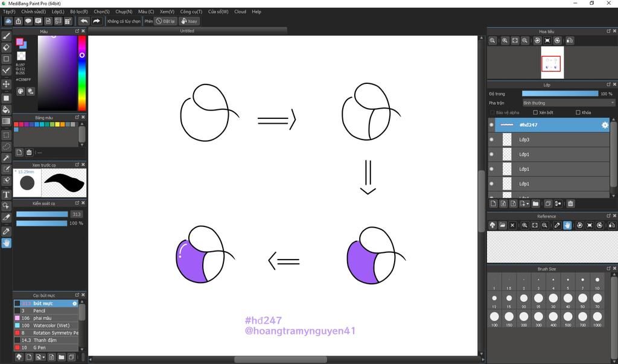Choose the Eyedropper tool

point(6,231)
